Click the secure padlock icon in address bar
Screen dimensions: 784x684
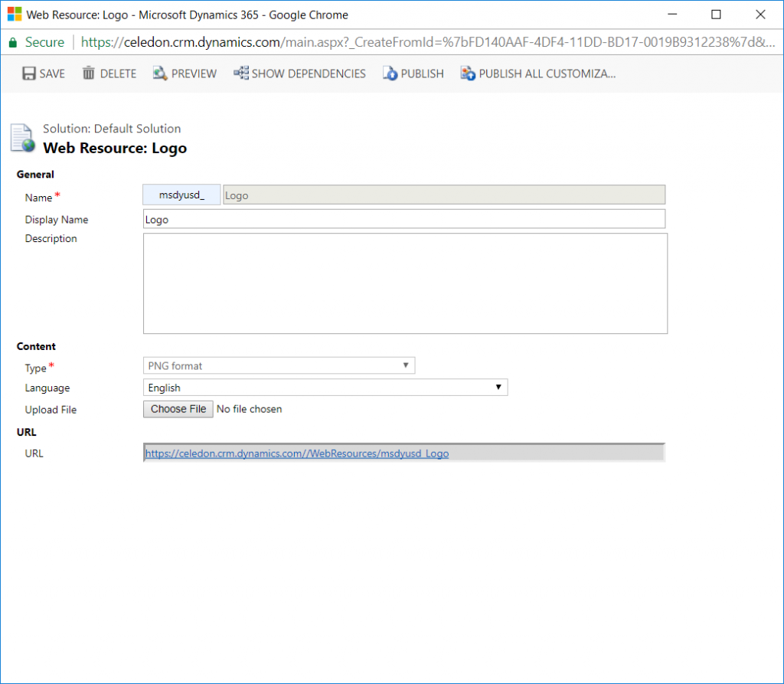pos(13,43)
